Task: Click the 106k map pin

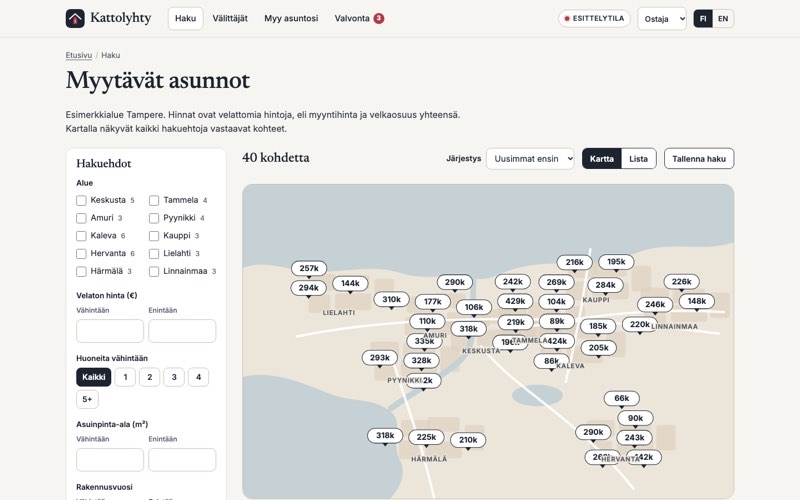Action: [474, 307]
